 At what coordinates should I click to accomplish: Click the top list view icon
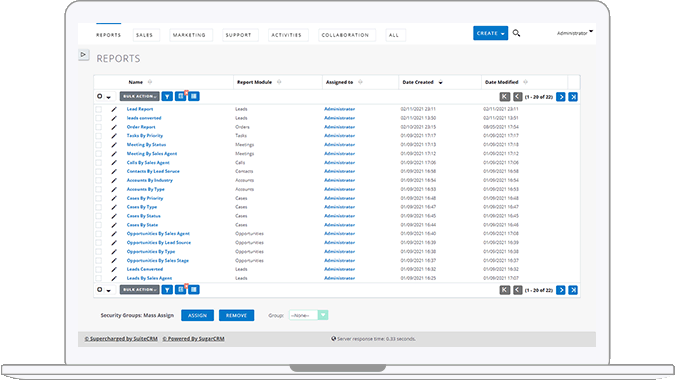[x=194, y=96]
